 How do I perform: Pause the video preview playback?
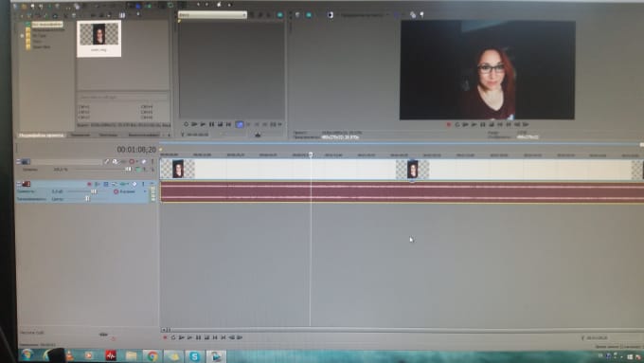tap(483, 124)
